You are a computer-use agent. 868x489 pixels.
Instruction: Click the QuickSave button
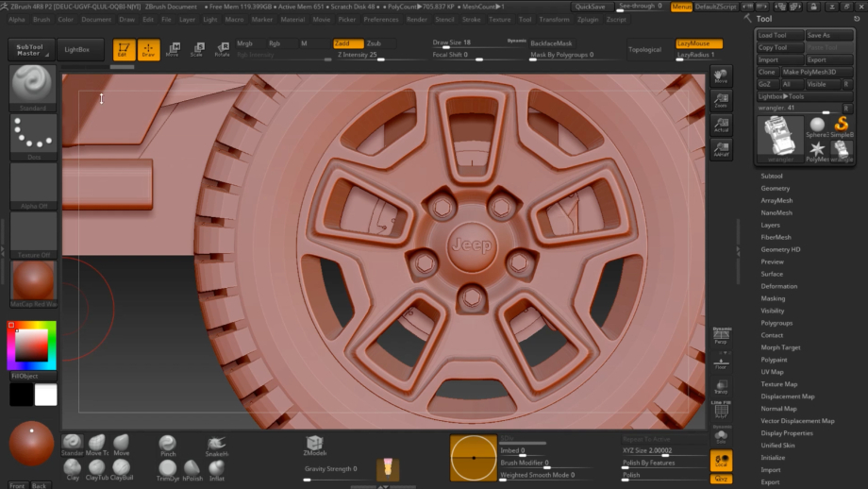592,7
